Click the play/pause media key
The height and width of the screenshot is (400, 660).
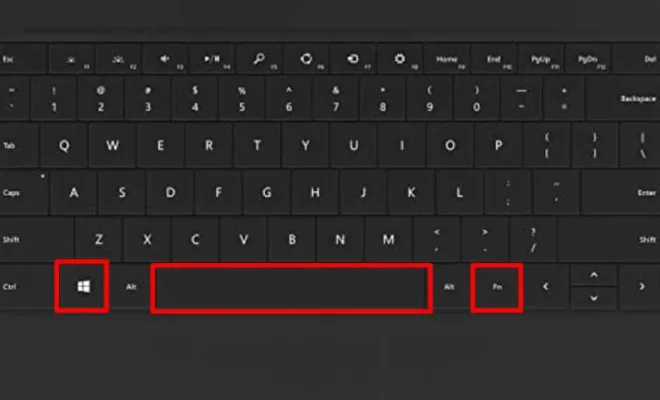point(212,59)
